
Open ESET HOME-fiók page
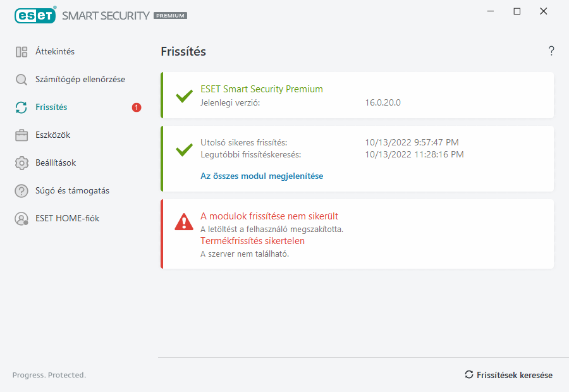point(67,219)
